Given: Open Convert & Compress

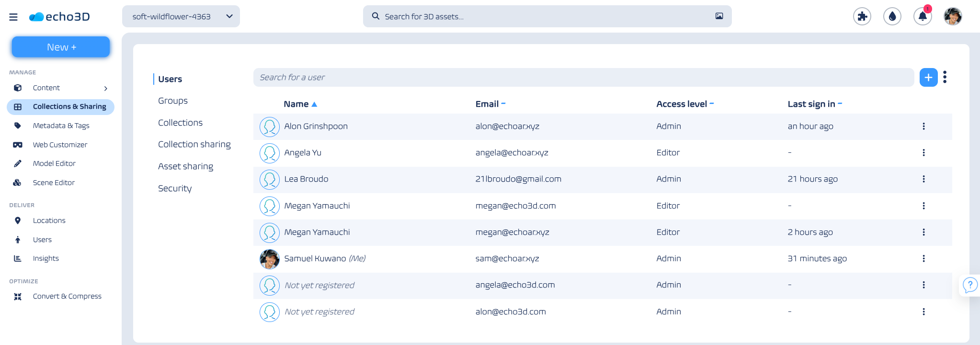Looking at the screenshot, I should [x=67, y=296].
